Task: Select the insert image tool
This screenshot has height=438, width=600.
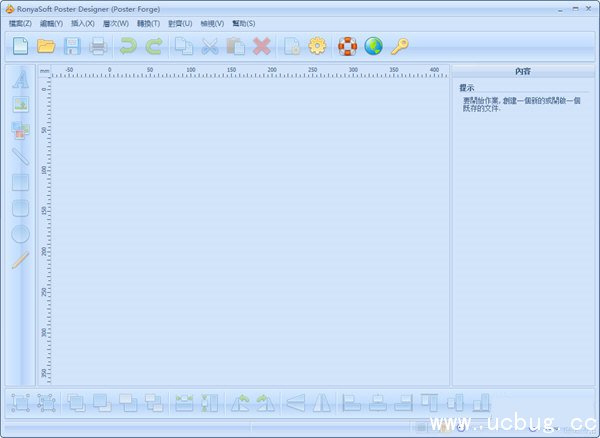Action: pyautogui.click(x=20, y=104)
